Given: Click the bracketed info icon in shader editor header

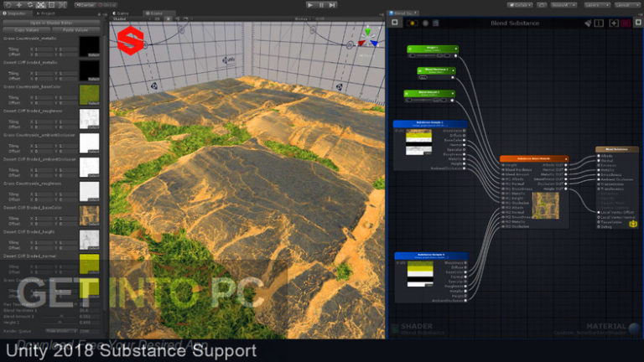Looking at the screenshot, I should pyautogui.click(x=600, y=23).
